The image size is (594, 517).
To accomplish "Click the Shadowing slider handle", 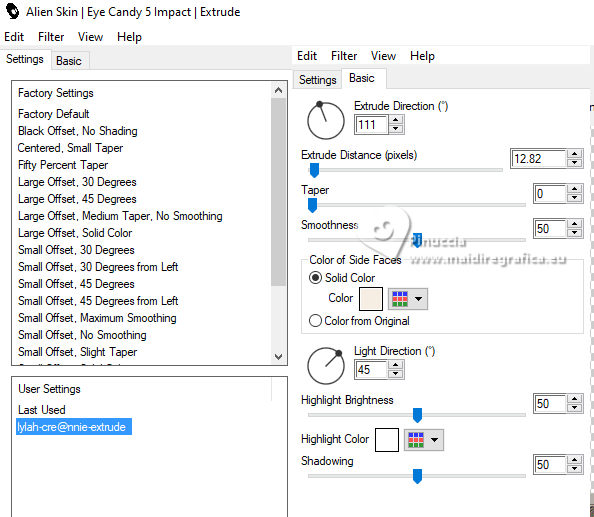I will coord(417,476).
